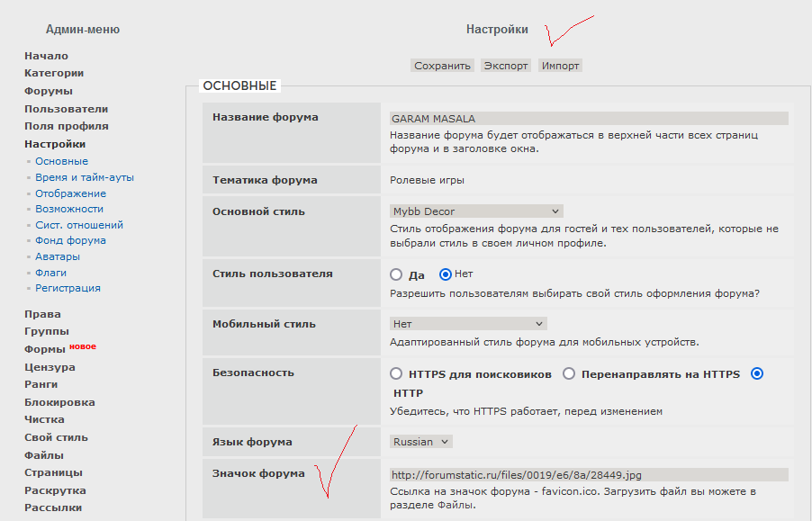Image resolution: width=812 pixels, height=521 pixels.
Task: Open the Отображение settings link
Action: (x=70, y=193)
